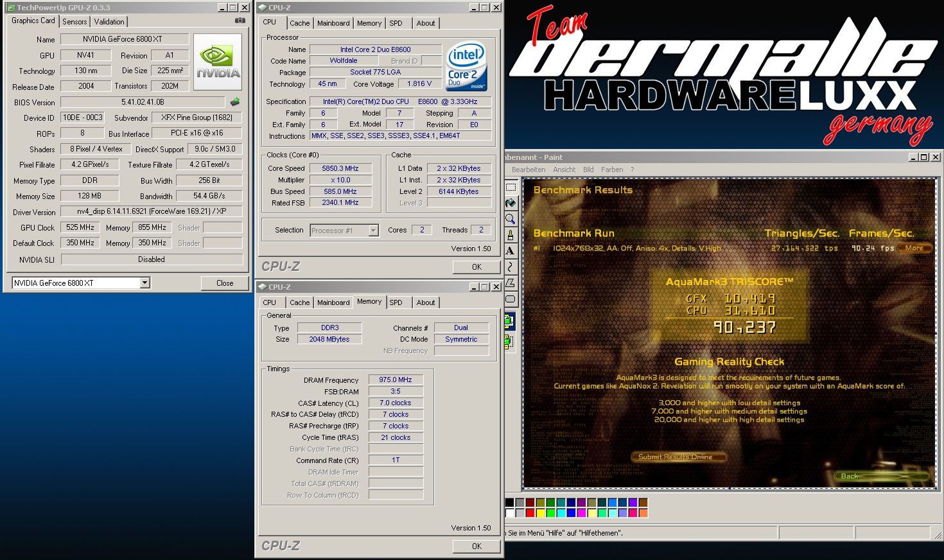Click the GPU-Z title bar icon
This screenshot has width=944, height=560.
pos(10,8)
